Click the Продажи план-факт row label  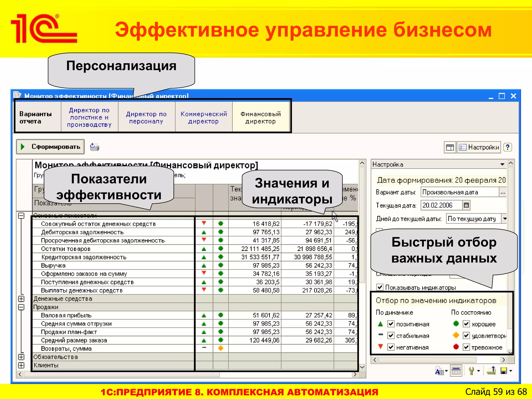pos(69,332)
